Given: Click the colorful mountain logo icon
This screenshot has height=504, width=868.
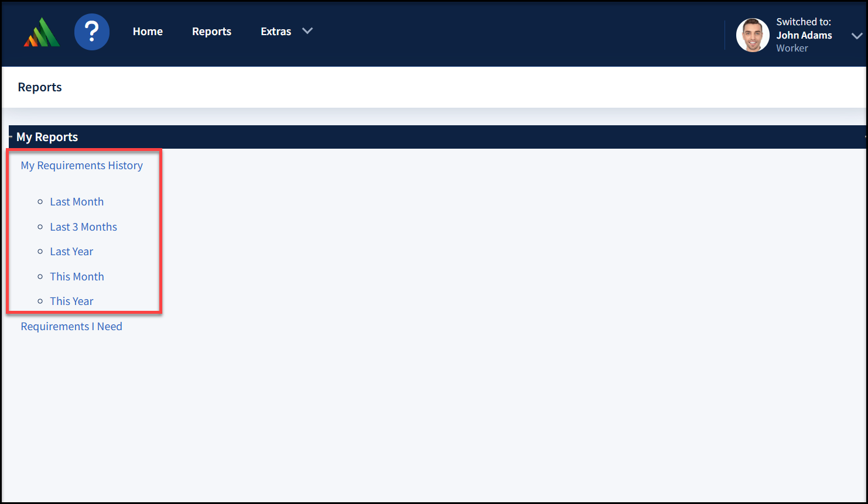Looking at the screenshot, I should tap(42, 32).
